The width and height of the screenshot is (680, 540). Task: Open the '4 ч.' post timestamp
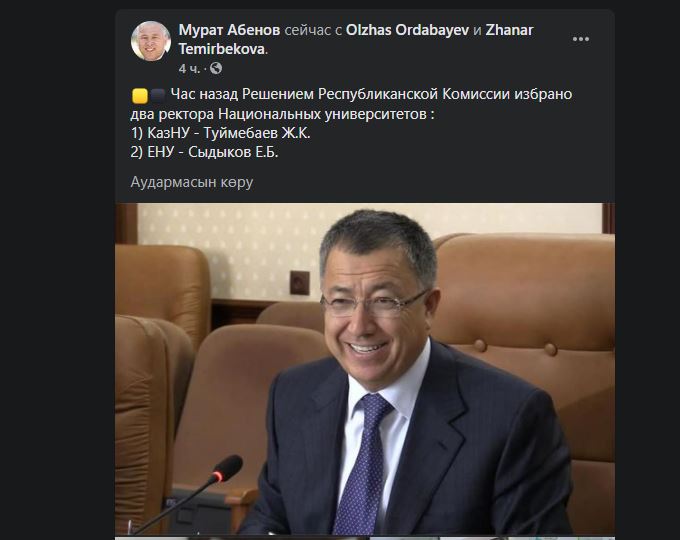coord(189,68)
